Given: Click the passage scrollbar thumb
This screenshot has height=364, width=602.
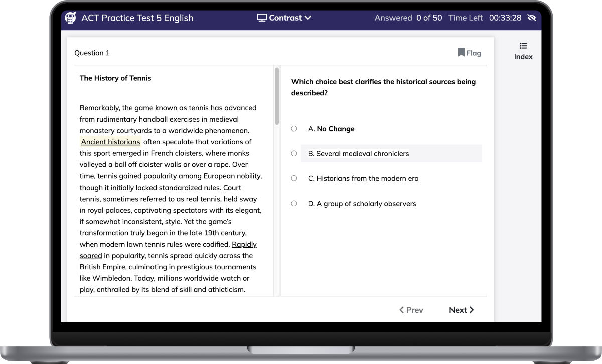Looking at the screenshot, I should click(x=277, y=96).
